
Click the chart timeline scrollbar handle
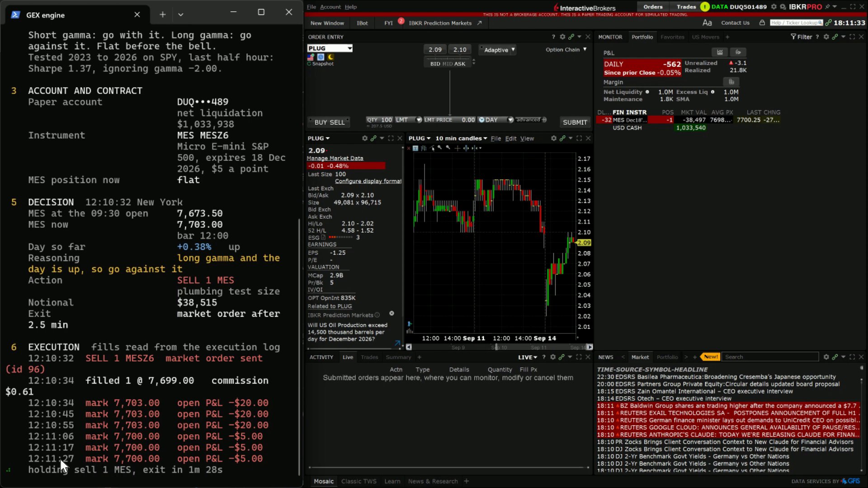pyautogui.click(x=496, y=347)
